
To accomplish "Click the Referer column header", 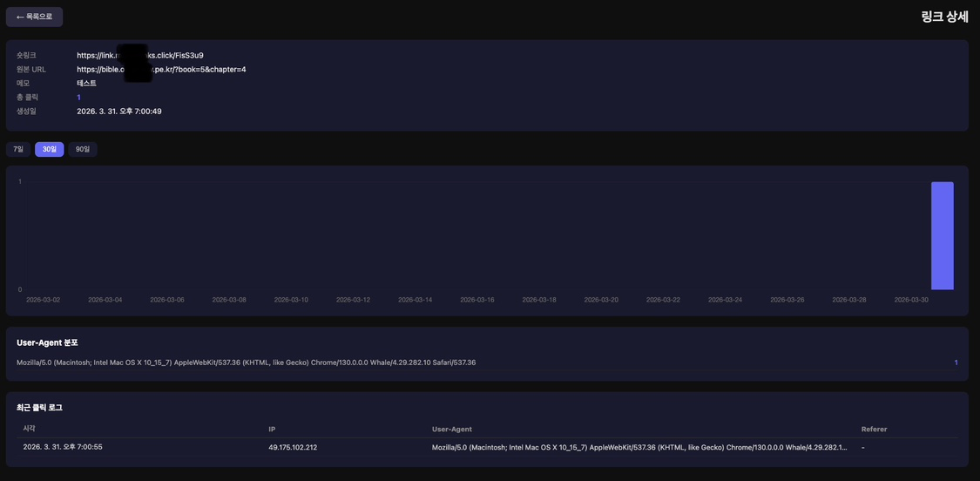I will 874,430.
